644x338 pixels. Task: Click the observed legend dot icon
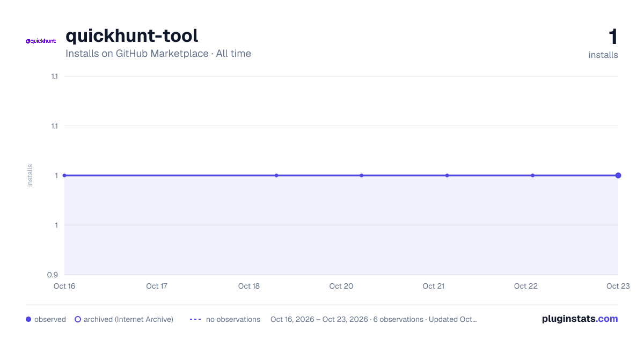[x=28, y=319]
